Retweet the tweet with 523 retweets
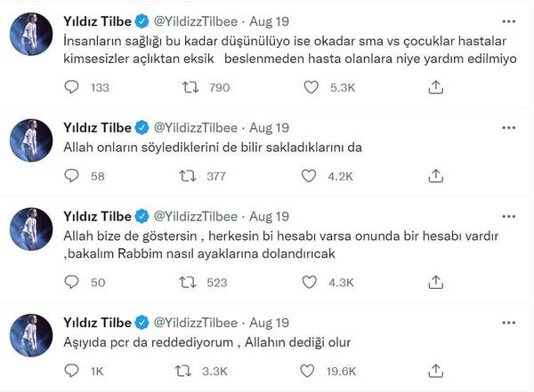The image size is (534, 392). tap(190, 283)
